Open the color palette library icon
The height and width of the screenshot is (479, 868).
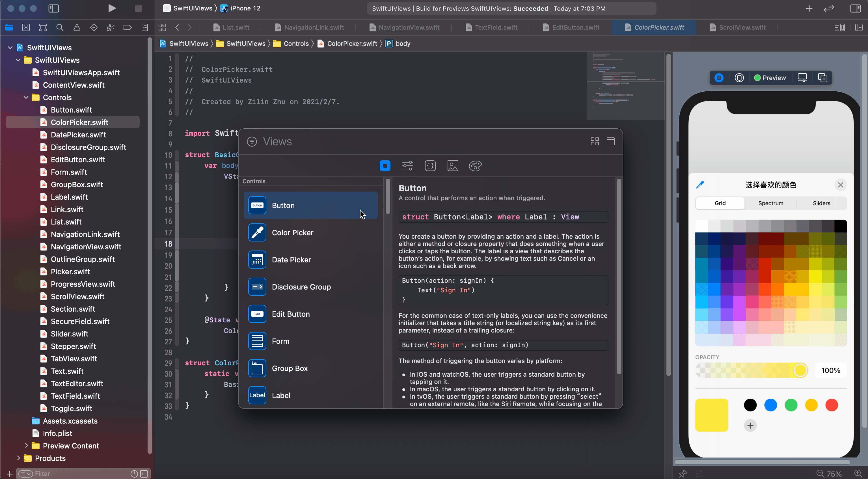(475, 165)
